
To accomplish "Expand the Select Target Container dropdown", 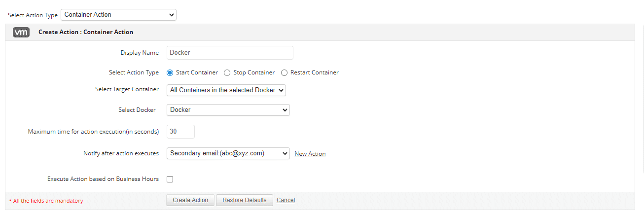I will click(x=226, y=90).
